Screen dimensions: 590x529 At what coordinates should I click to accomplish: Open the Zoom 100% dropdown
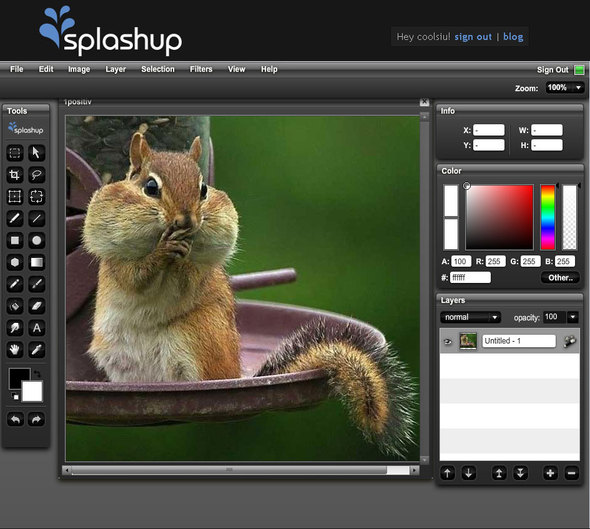[565, 88]
